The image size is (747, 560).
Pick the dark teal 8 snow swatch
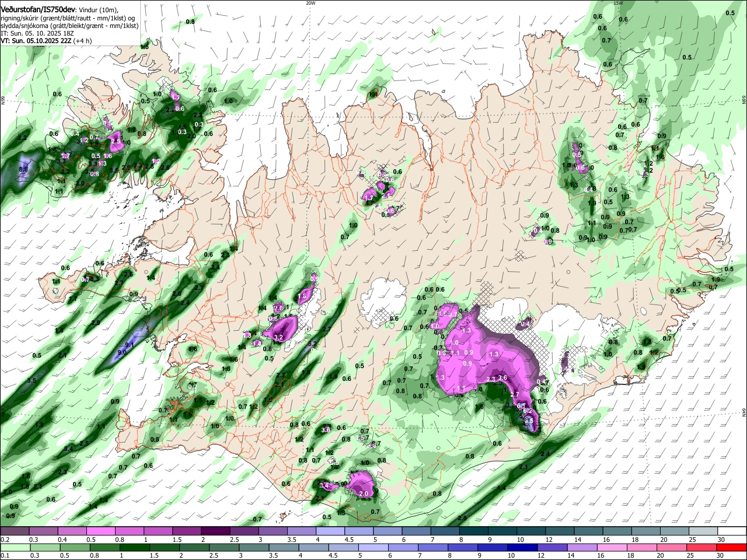[x=474, y=531]
